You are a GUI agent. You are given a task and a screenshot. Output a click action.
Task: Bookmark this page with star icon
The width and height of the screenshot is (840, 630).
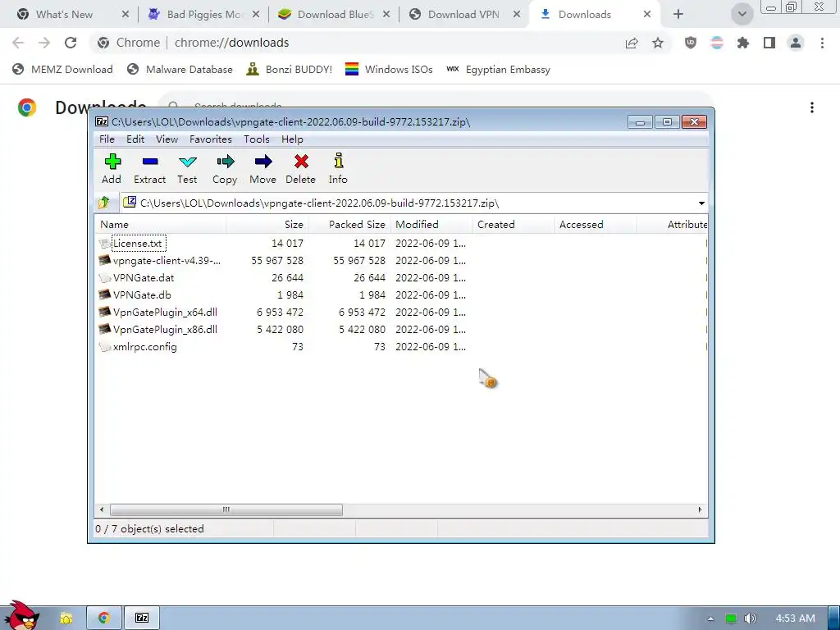(x=658, y=43)
